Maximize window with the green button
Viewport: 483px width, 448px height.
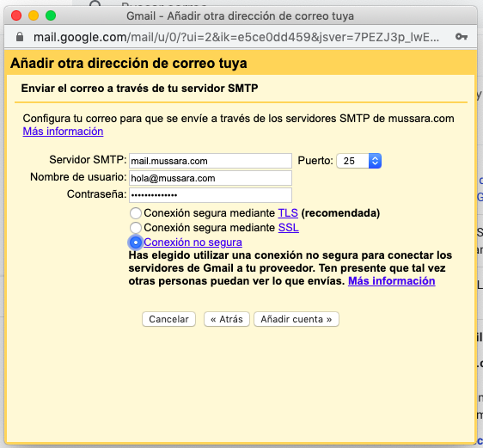click(51, 15)
